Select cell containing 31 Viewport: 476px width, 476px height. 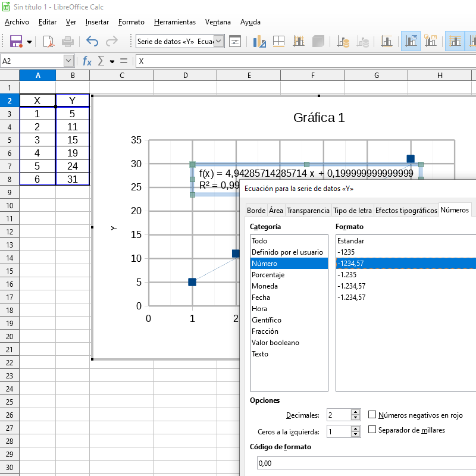[73, 179]
